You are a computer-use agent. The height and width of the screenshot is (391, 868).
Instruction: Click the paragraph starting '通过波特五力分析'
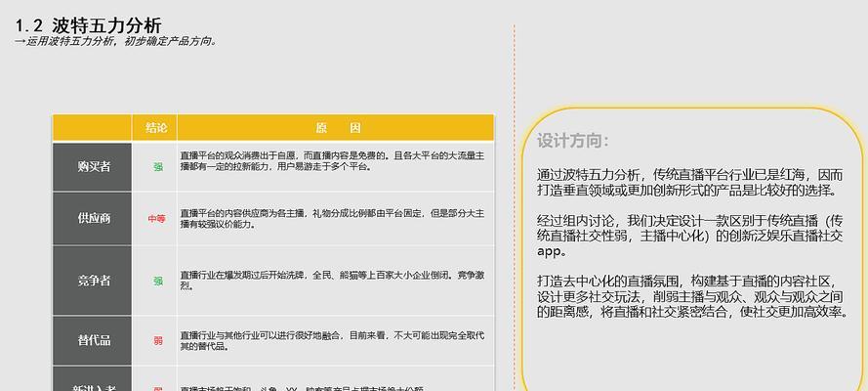(690, 183)
